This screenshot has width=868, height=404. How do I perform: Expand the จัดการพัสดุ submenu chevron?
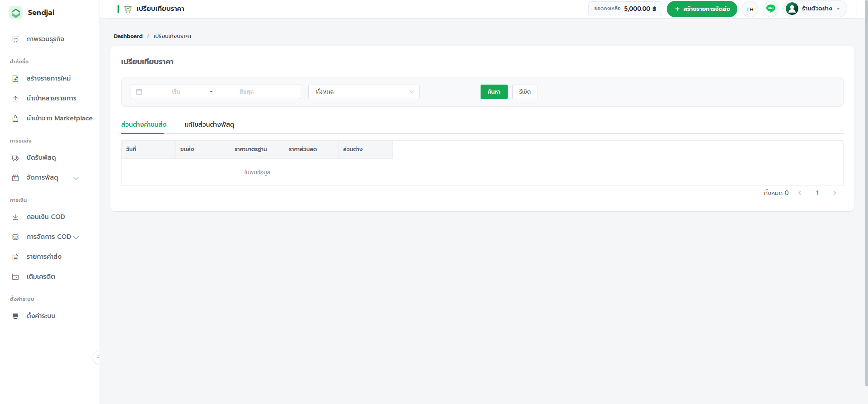[x=76, y=178]
